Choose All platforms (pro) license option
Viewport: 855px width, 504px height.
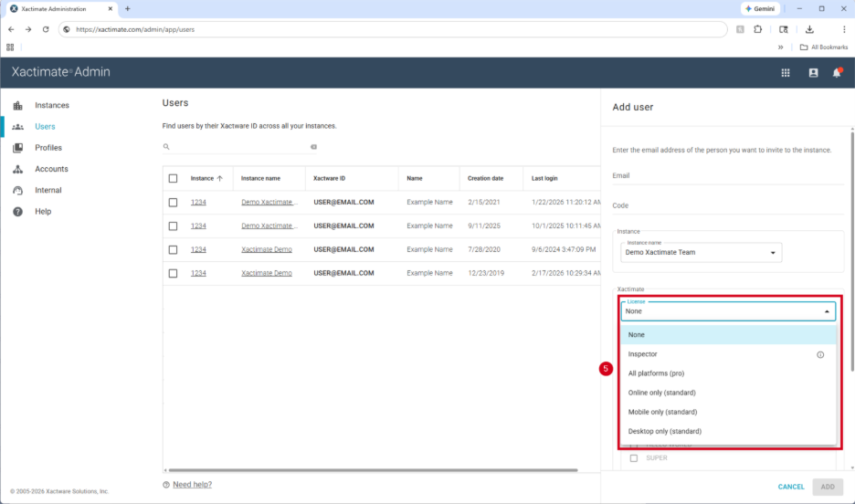pyautogui.click(x=656, y=373)
